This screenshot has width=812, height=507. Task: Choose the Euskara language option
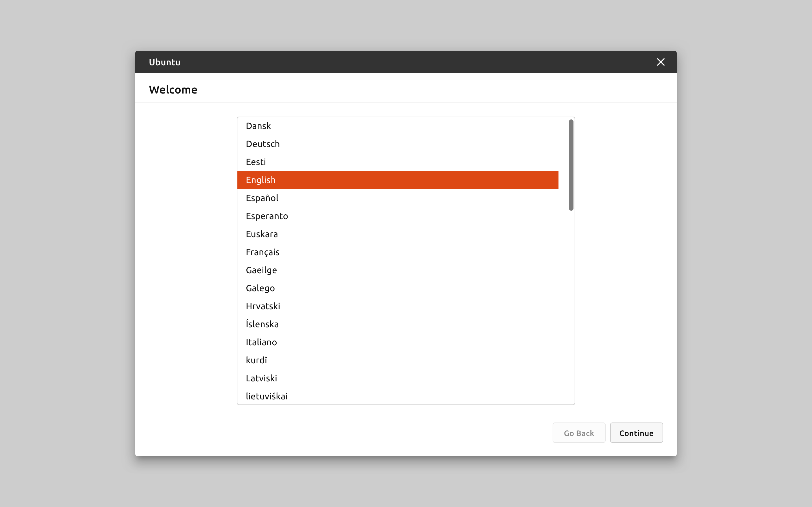click(262, 234)
